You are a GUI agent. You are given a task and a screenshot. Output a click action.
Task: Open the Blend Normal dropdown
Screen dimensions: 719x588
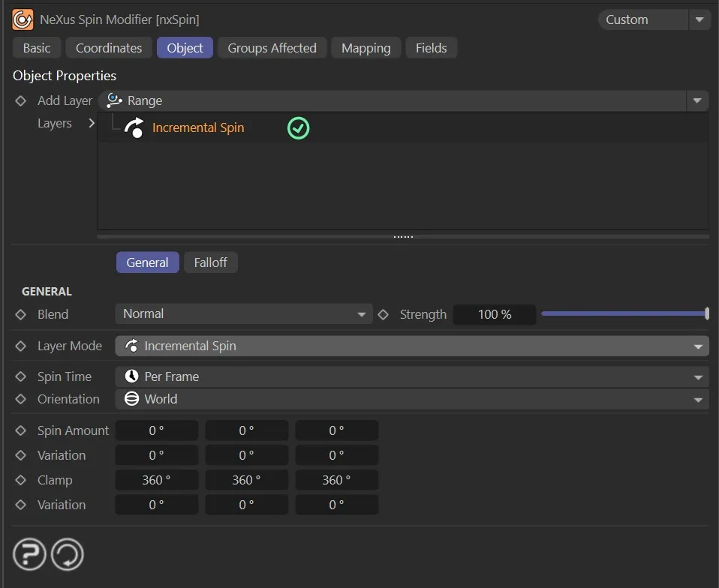click(x=244, y=314)
